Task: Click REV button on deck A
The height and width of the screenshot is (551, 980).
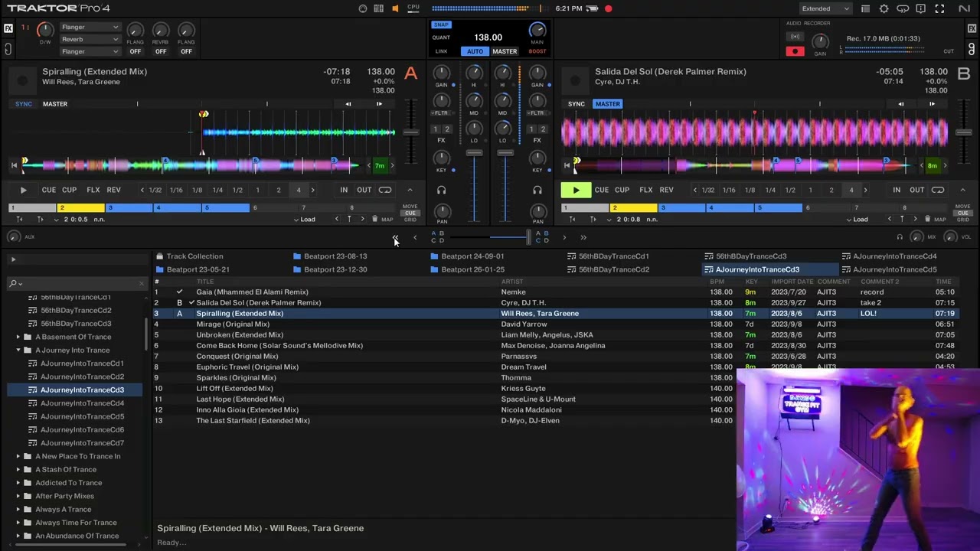Action: click(x=113, y=190)
